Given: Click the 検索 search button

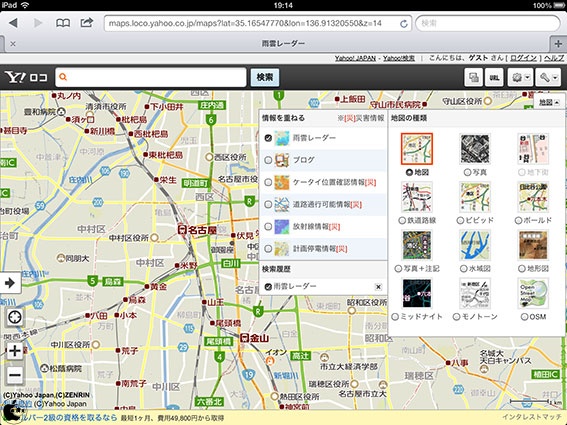Looking at the screenshot, I should coord(265,77).
